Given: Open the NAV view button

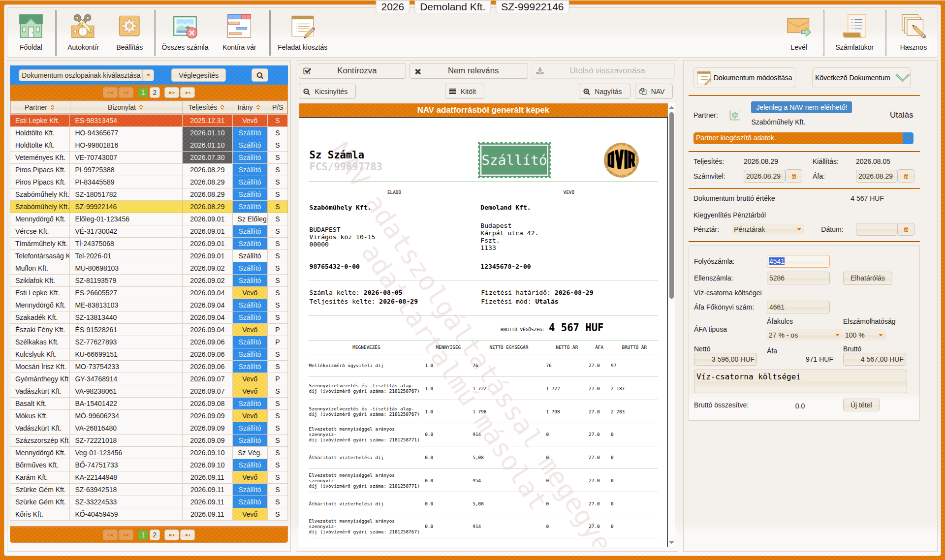Looking at the screenshot, I should [654, 92].
